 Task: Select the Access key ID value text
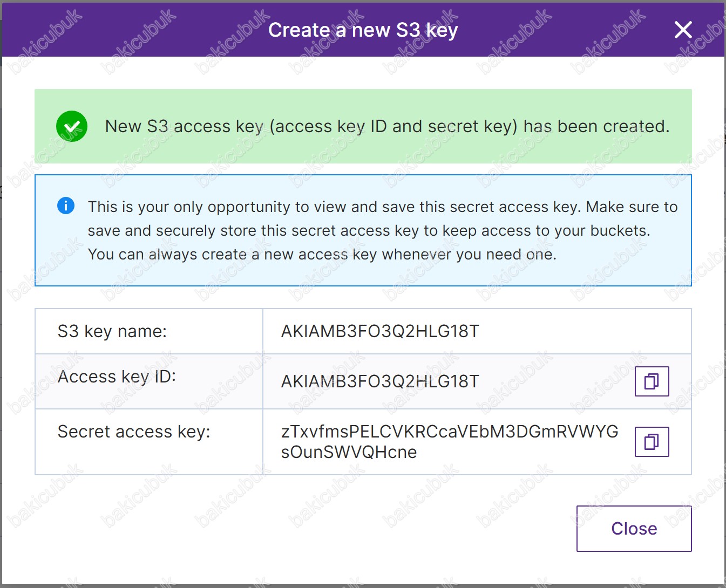click(380, 381)
